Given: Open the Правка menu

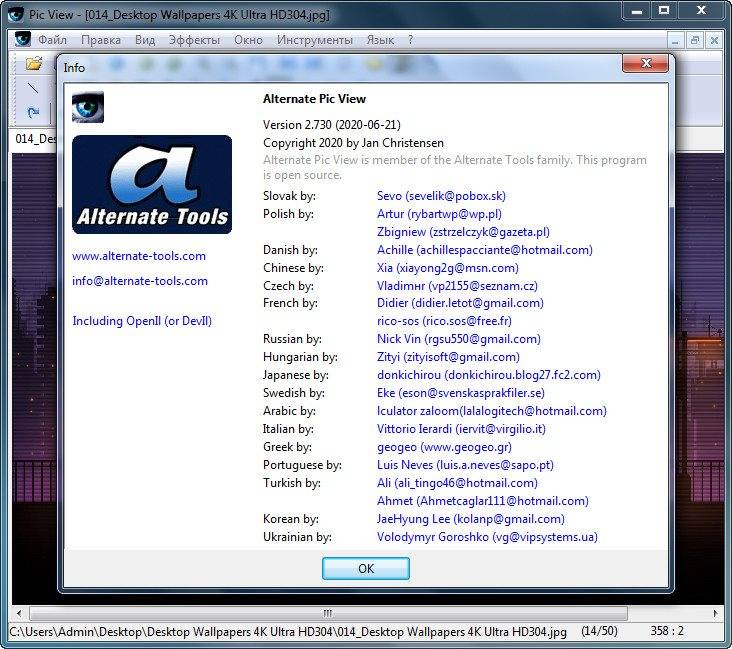Looking at the screenshot, I should (x=101, y=40).
